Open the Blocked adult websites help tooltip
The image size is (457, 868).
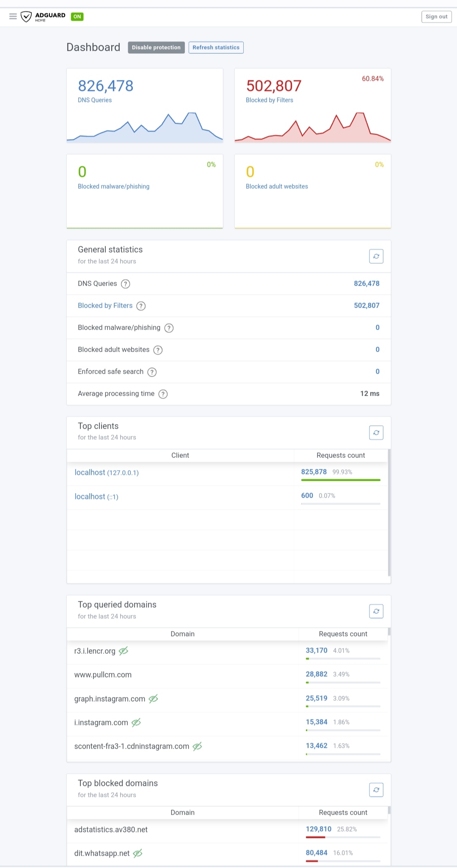[158, 350]
